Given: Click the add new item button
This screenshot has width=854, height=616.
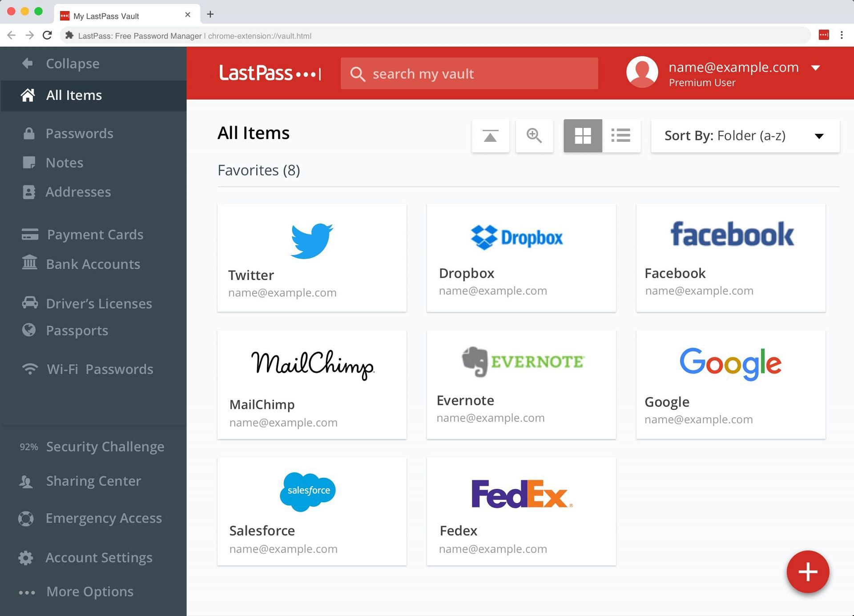Looking at the screenshot, I should pyautogui.click(x=808, y=571).
